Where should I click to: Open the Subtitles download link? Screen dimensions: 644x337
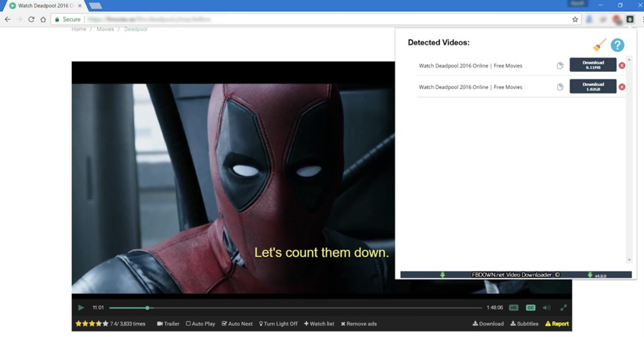(524, 324)
